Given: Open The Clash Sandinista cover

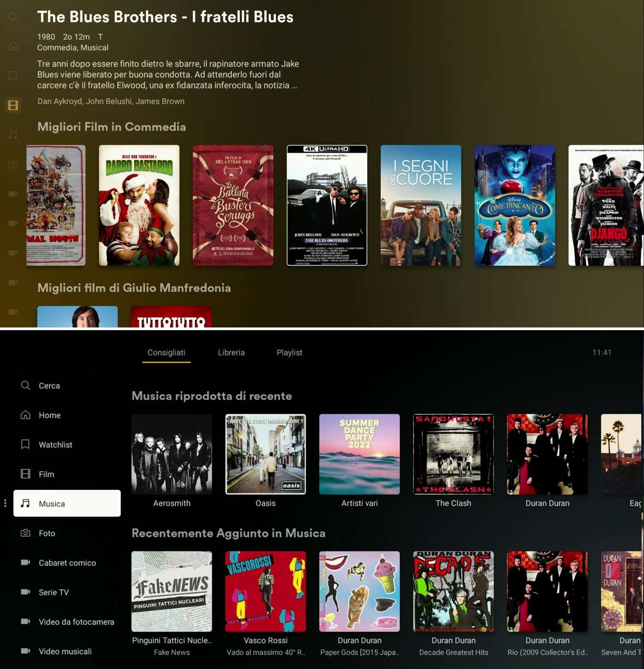Looking at the screenshot, I should tap(453, 454).
